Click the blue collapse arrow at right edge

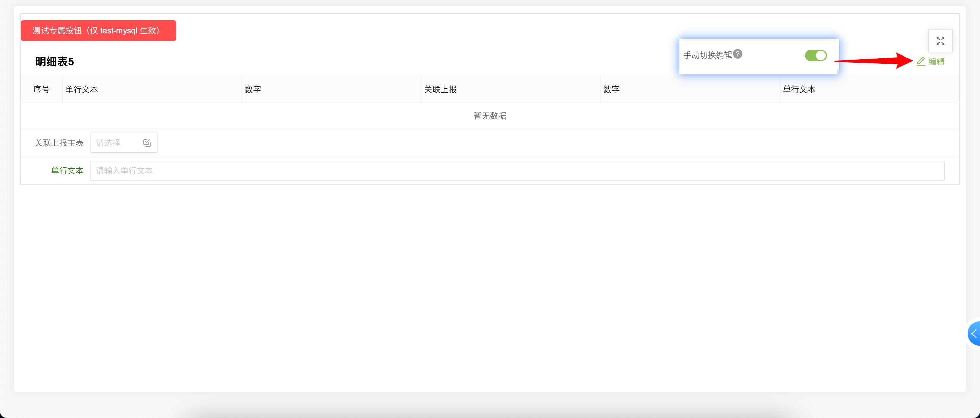point(974,334)
